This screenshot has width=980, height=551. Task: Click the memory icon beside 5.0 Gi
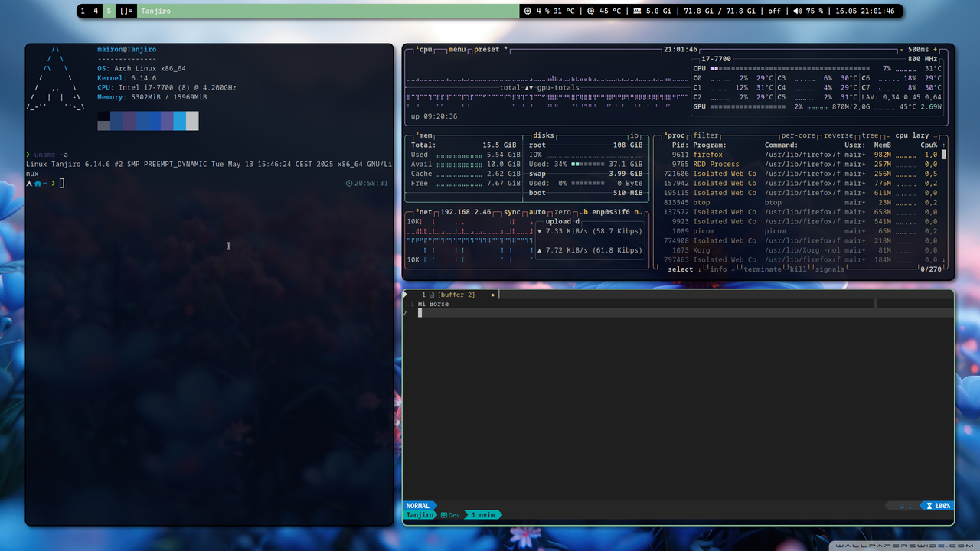(x=637, y=11)
